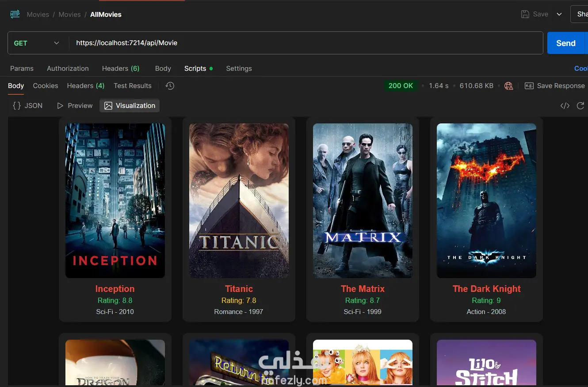Select the Visualization view tab
This screenshot has height=387, width=588.
(130, 106)
